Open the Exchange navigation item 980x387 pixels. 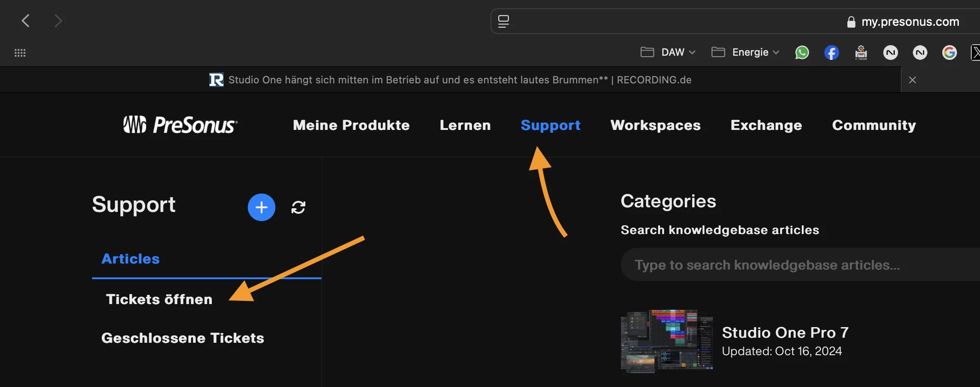click(x=766, y=125)
